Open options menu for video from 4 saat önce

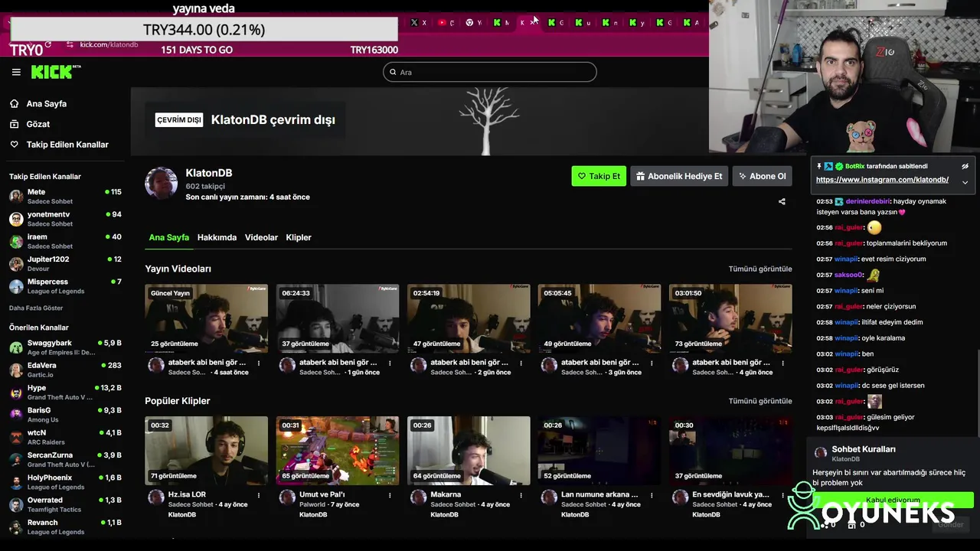[259, 363]
